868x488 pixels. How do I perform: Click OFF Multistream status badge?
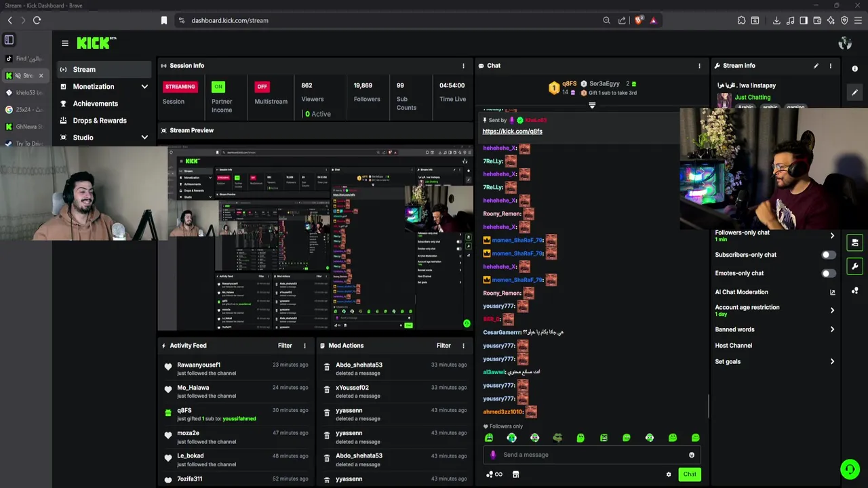point(262,87)
